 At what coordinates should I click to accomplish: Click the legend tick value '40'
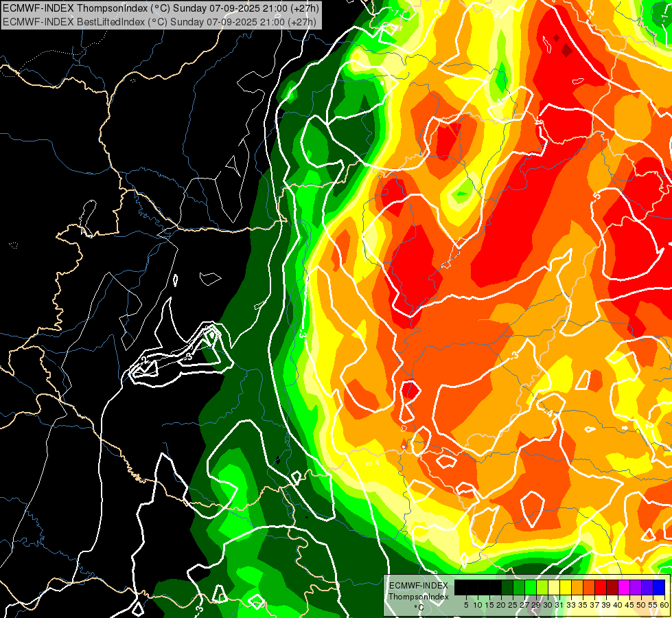click(618, 605)
